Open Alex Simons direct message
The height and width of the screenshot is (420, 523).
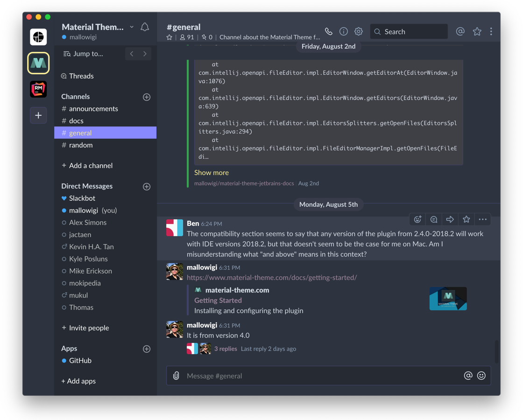[x=106, y=222]
